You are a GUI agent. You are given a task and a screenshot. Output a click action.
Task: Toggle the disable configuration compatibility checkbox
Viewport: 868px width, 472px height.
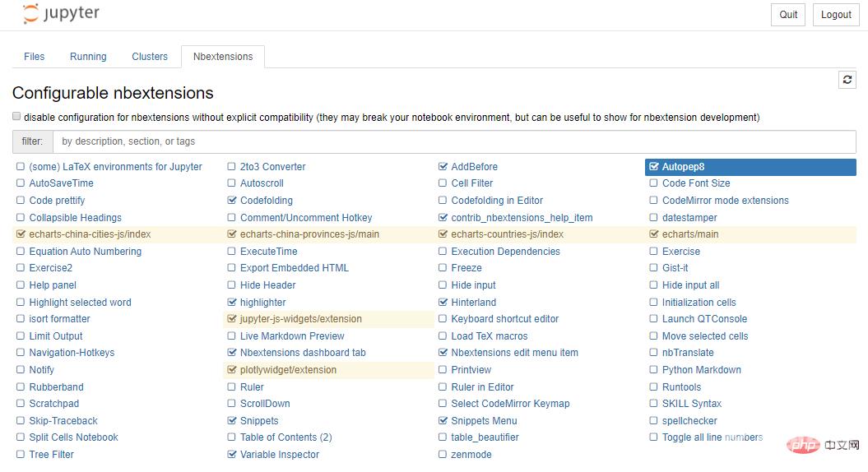(x=16, y=117)
